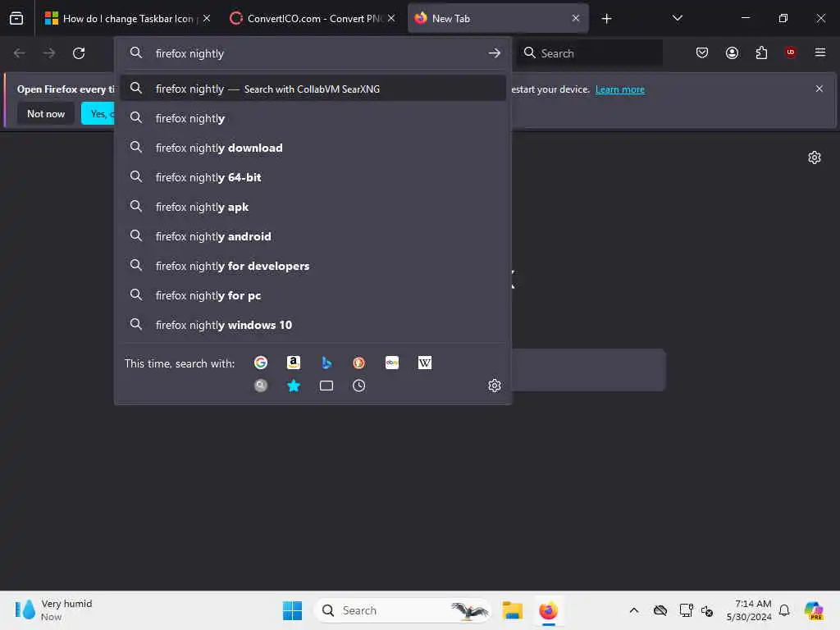This screenshot has width=840, height=630.
Task: Search this time with Amazon
Action: pos(294,363)
